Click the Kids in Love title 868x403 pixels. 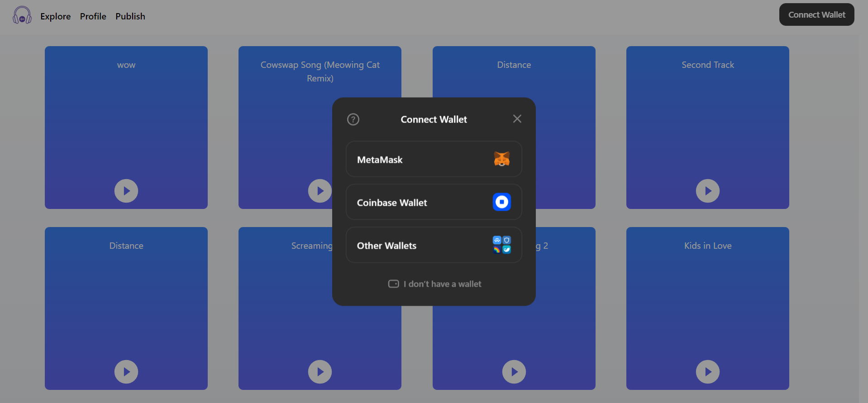707,246
